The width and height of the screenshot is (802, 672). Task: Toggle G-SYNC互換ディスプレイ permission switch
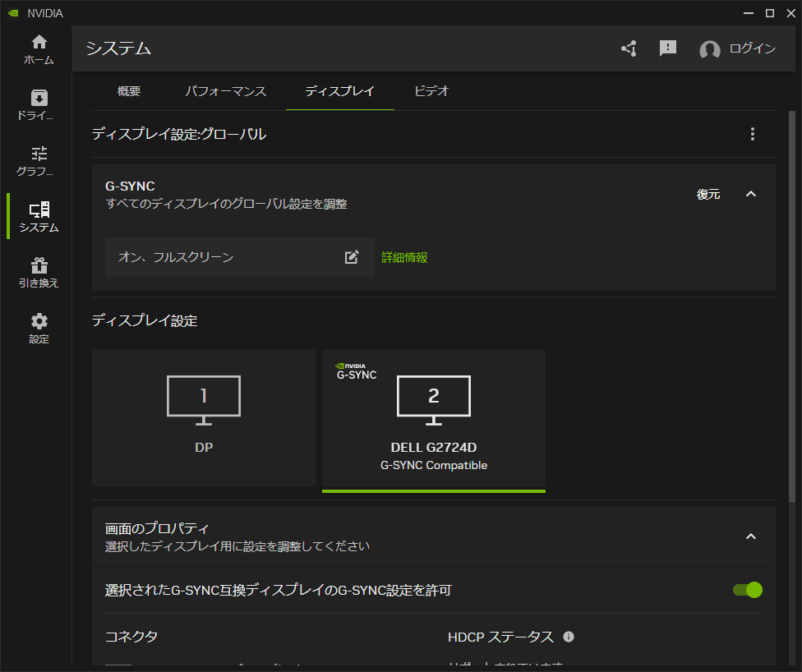coord(747,590)
